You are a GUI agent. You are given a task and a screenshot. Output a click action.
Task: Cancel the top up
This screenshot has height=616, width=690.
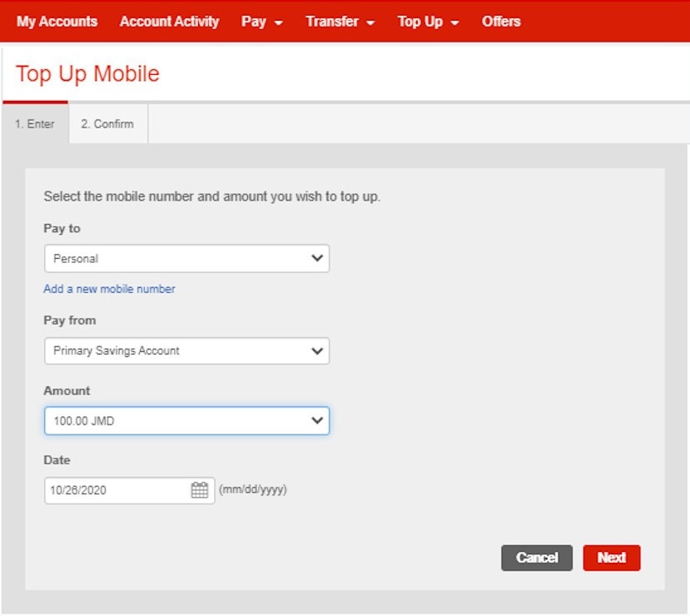537,558
